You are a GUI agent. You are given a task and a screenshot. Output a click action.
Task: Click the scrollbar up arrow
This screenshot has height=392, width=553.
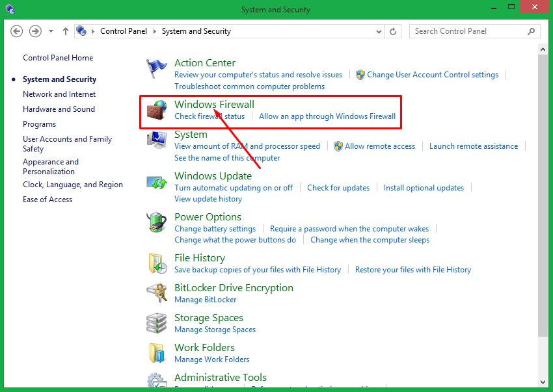[543, 49]
